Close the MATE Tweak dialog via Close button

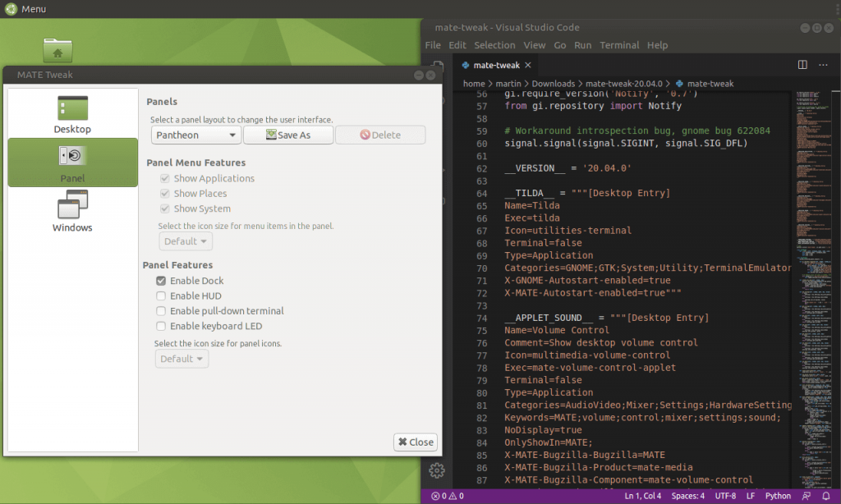(415, 442)
